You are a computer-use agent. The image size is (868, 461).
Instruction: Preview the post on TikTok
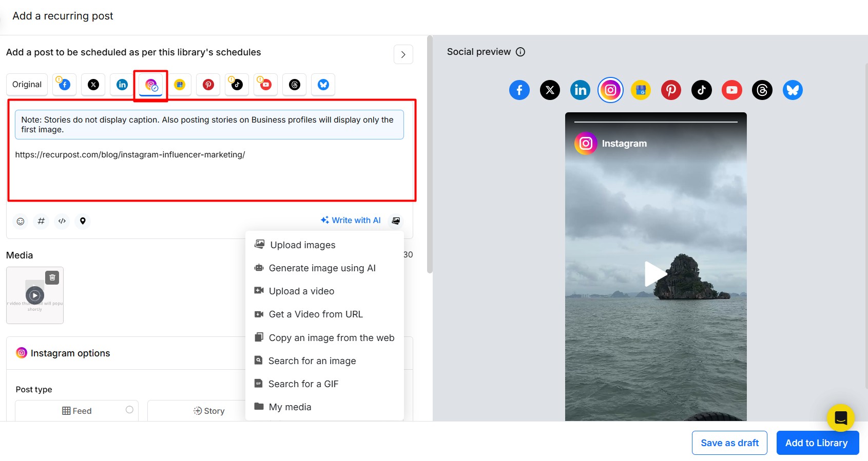pyautogui.click(x=701, y=90)
